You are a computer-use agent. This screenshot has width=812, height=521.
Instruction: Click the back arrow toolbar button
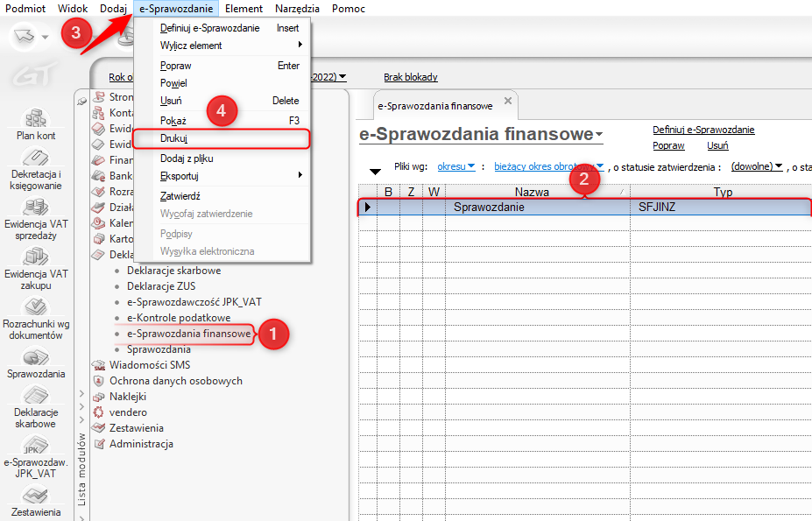point(24,36)
